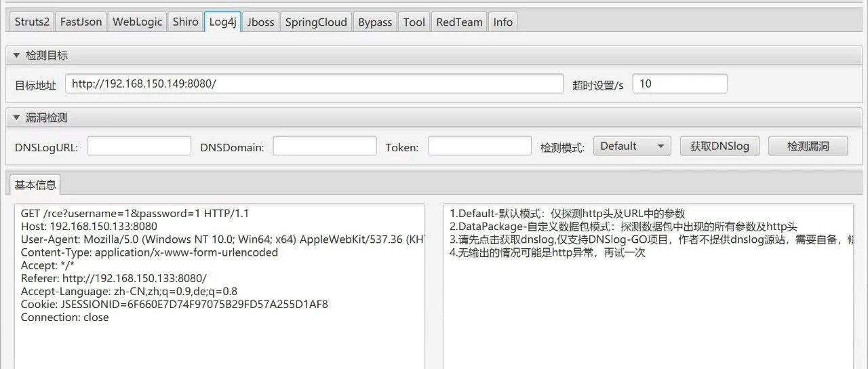Screen dimensions: 868x369
Task: Select the WebLogic tab
Action: [x=137, y=22]
